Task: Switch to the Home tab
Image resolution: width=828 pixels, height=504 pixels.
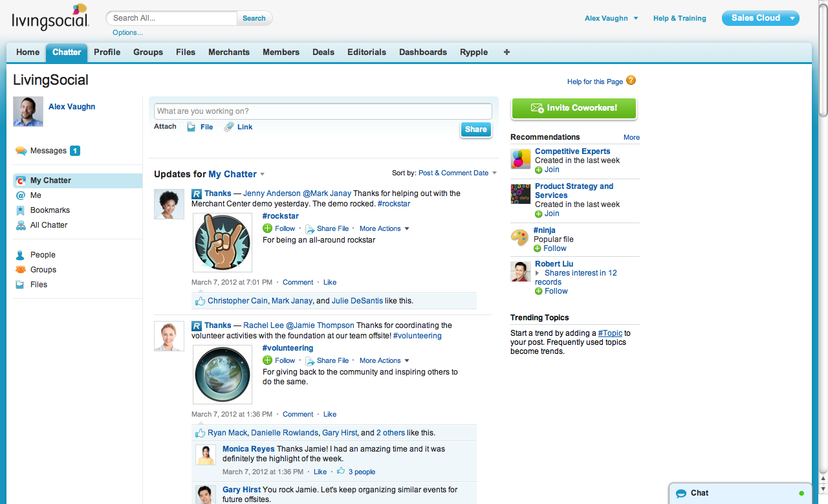Action: [28, 52]
